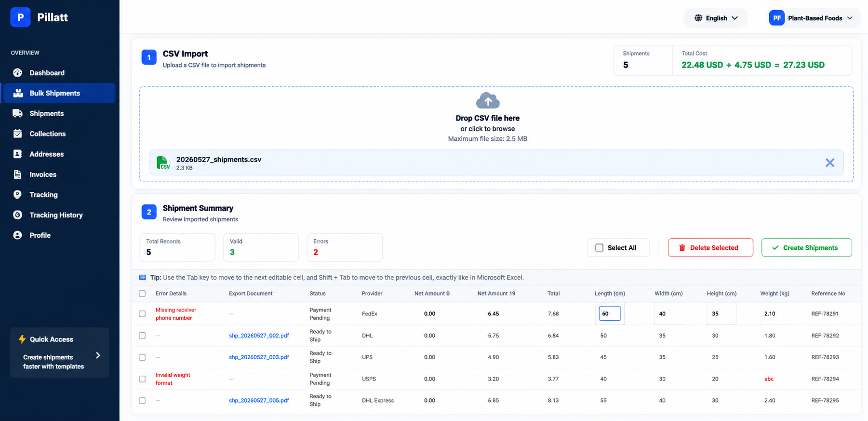Screen dimensions: 868x421
Task: Click the Errors count card
Action: click(345, 247)
